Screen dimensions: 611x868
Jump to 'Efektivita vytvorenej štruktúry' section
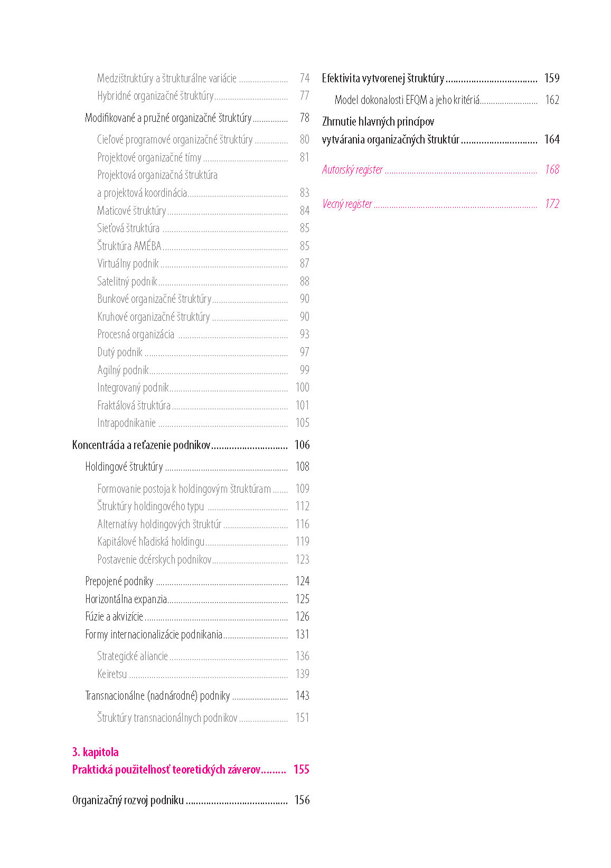pos(383,79)
